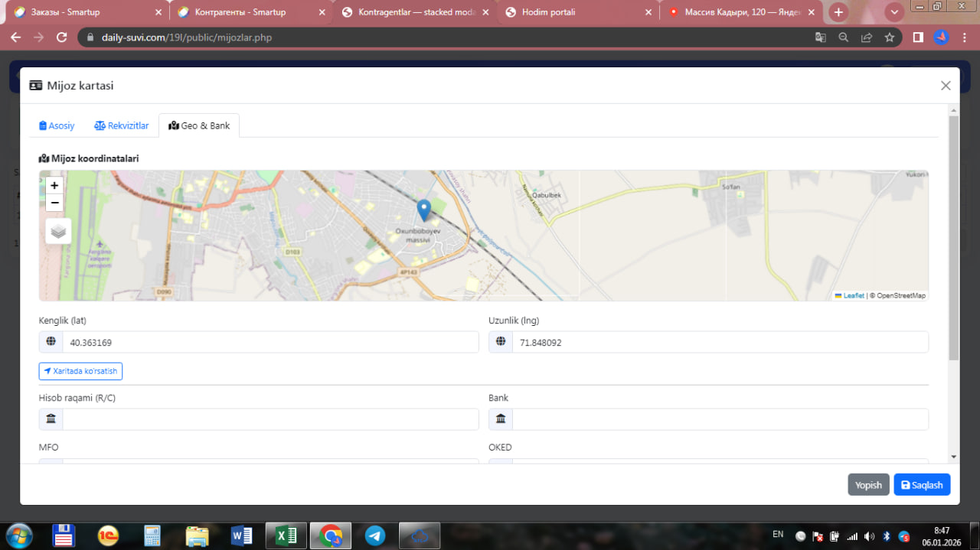The width and height of the screenshot is (980, 550).
Task: Open the Leaflet attribution link
Action: click(x=853, y=295)
